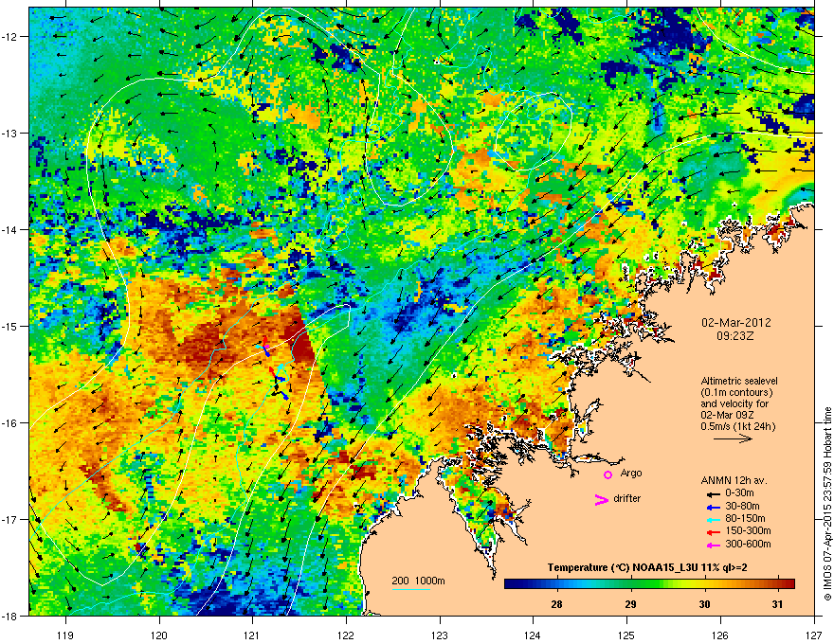Click the Temperature NOAA15_L3U colorbar title

coord(647,568)
